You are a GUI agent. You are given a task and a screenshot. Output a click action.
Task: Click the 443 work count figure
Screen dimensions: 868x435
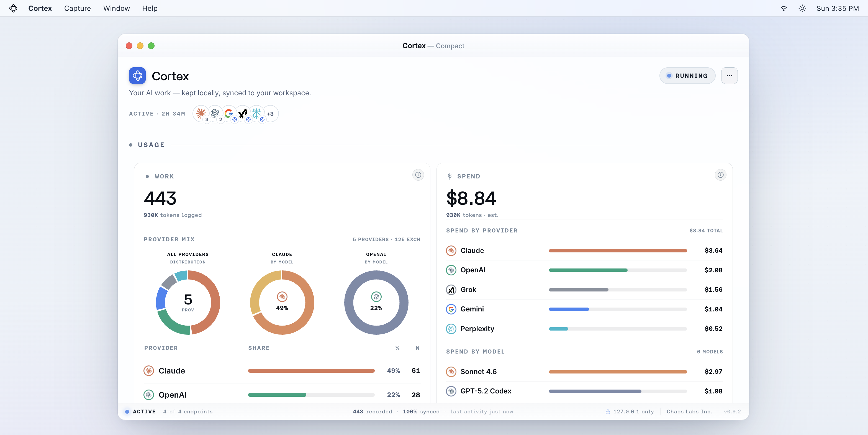pos(160,198)
